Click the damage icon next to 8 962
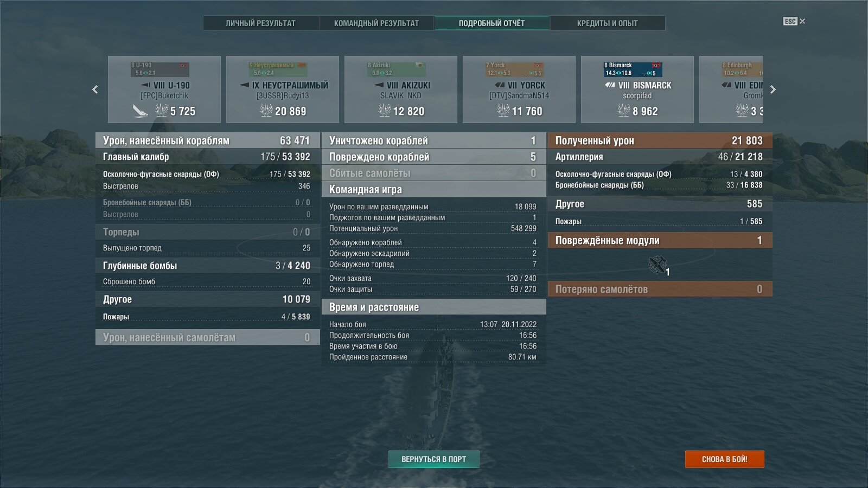This screenshot has width=868, height=488. click(x=623, y=111)
